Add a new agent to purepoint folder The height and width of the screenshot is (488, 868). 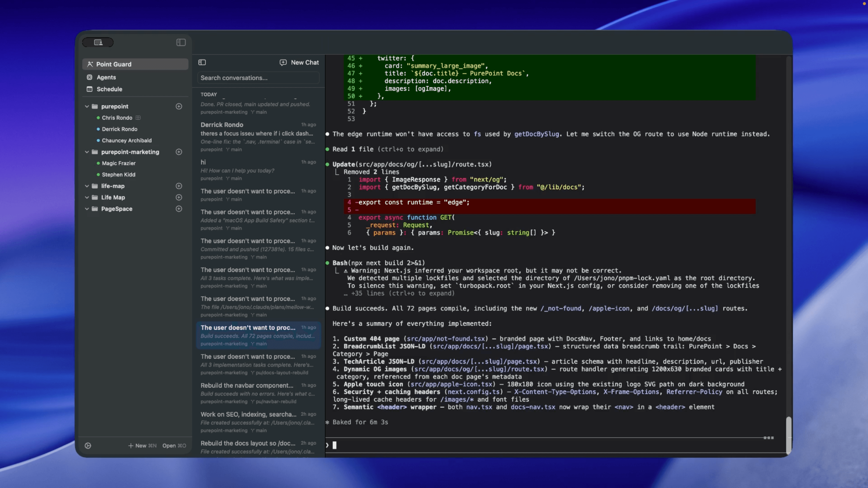(x=179, y=106)
